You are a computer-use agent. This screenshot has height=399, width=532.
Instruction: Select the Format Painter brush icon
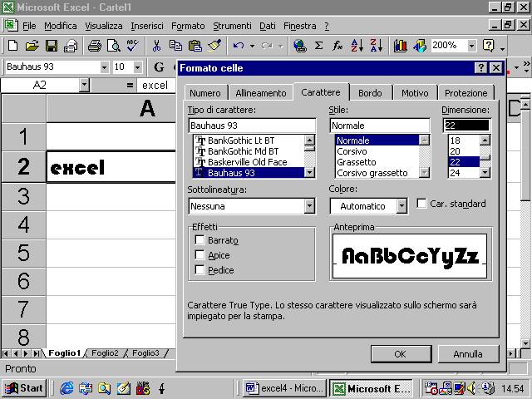[214, 46]
